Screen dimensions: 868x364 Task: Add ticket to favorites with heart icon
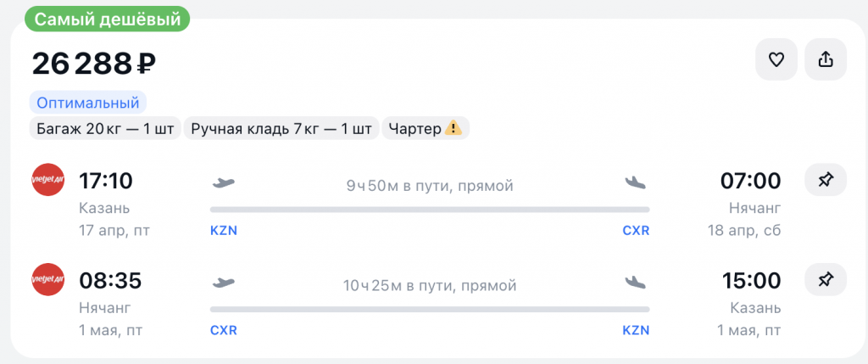[x=776, y=59]
